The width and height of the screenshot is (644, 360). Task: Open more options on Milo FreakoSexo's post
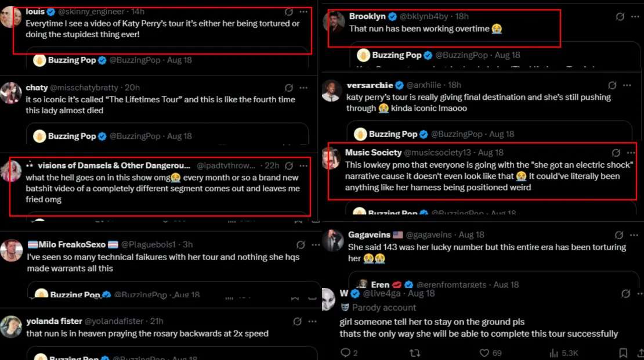point(316,245)
